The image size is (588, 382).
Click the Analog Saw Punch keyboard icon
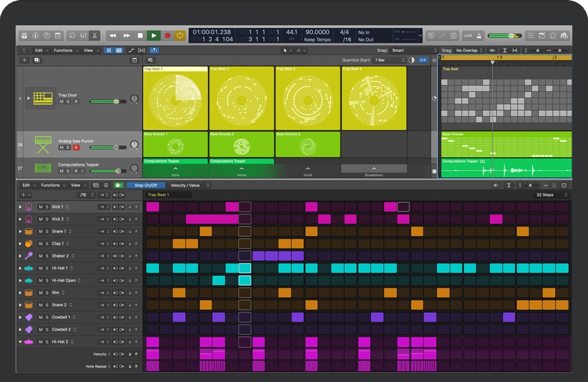click(43, 144)
